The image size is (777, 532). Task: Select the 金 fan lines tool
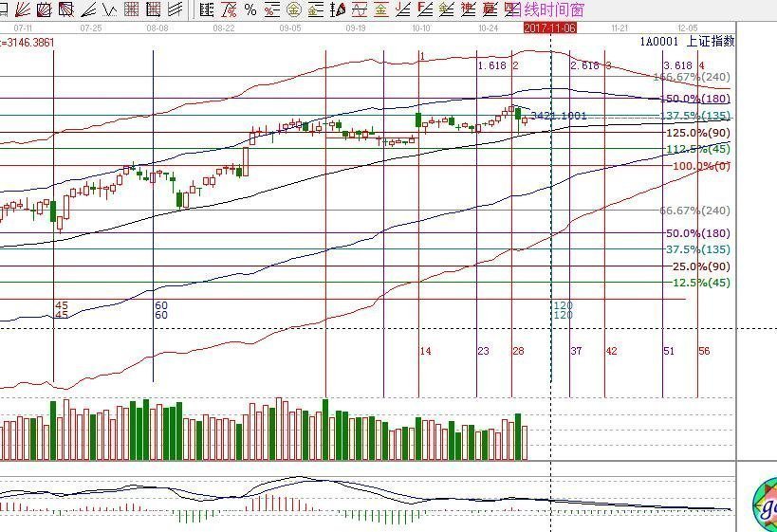pos(447,9)
